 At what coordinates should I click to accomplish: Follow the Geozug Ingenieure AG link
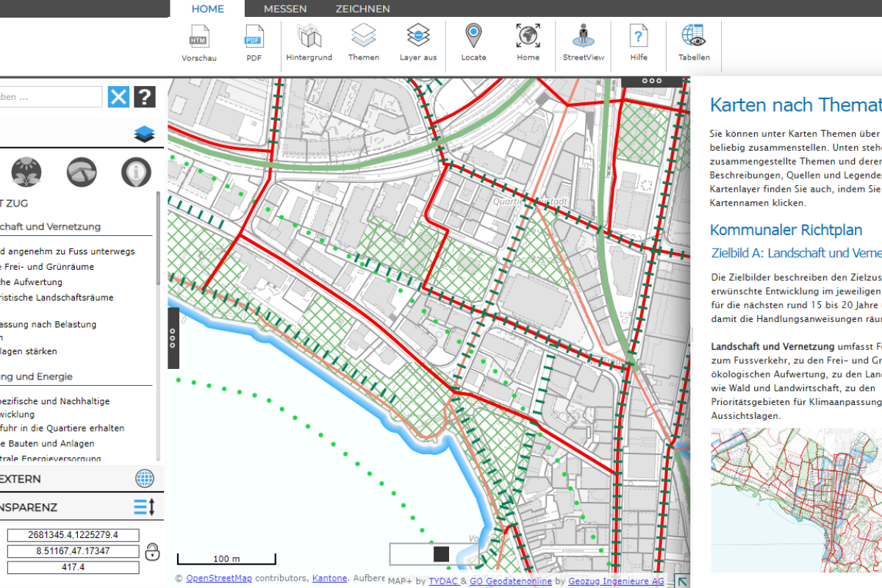[x=616, y=581]
